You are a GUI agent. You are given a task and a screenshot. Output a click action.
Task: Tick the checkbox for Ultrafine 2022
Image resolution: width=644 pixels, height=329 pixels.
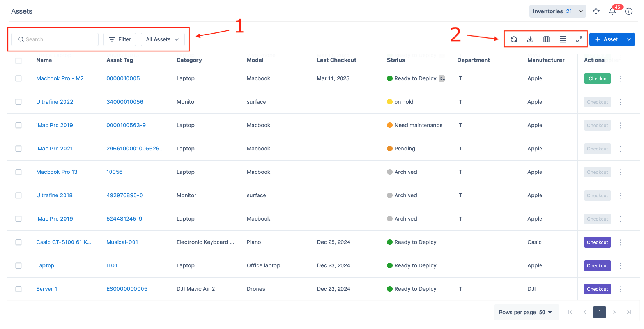(18, 102)
